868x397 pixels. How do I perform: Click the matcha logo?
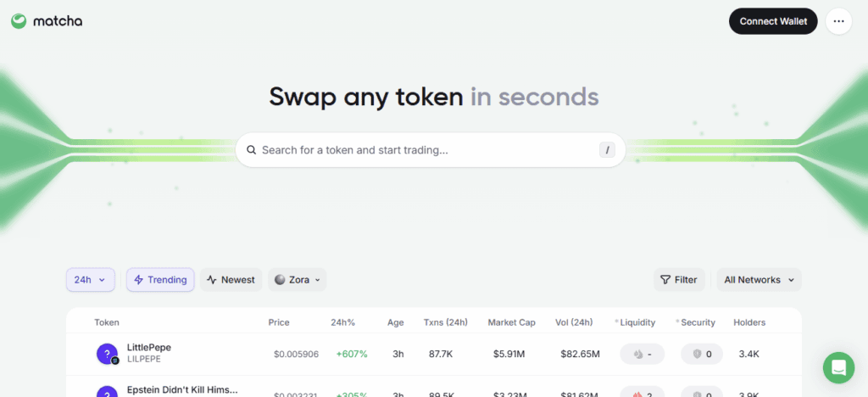47,21
